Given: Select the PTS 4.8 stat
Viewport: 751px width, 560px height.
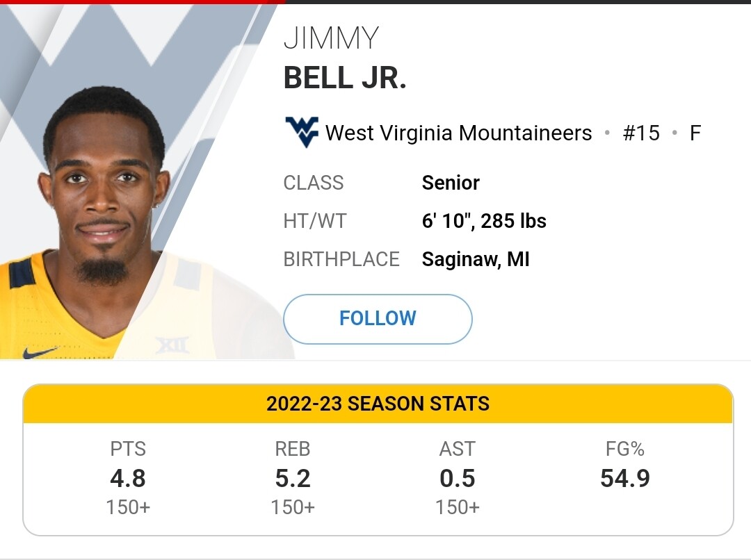Looking at the screenshot, I should pos(128,478).
